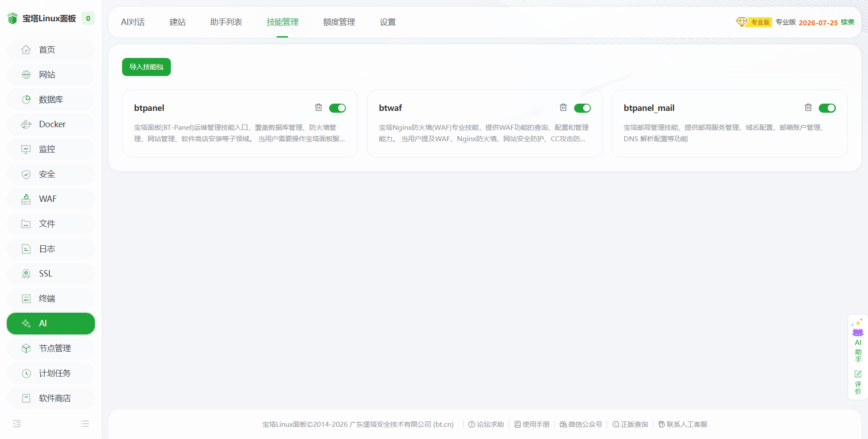Open the sidebar menu settings list icon

85,424
